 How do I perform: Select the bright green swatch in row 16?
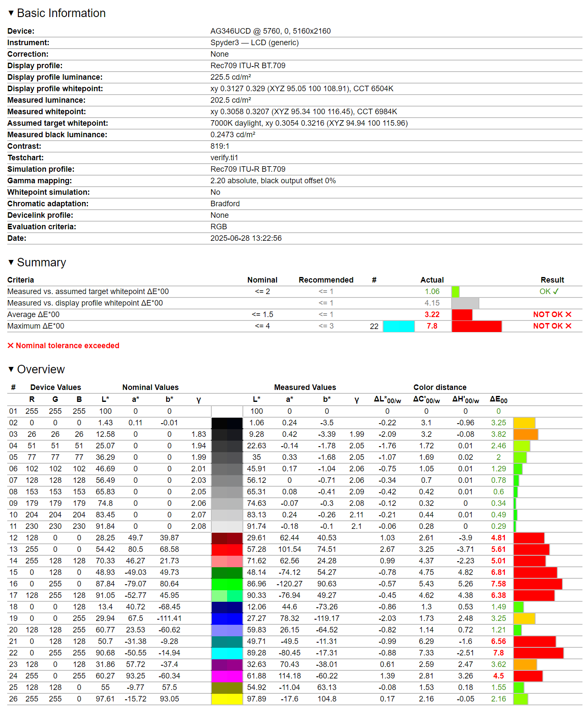coord(227,584)
